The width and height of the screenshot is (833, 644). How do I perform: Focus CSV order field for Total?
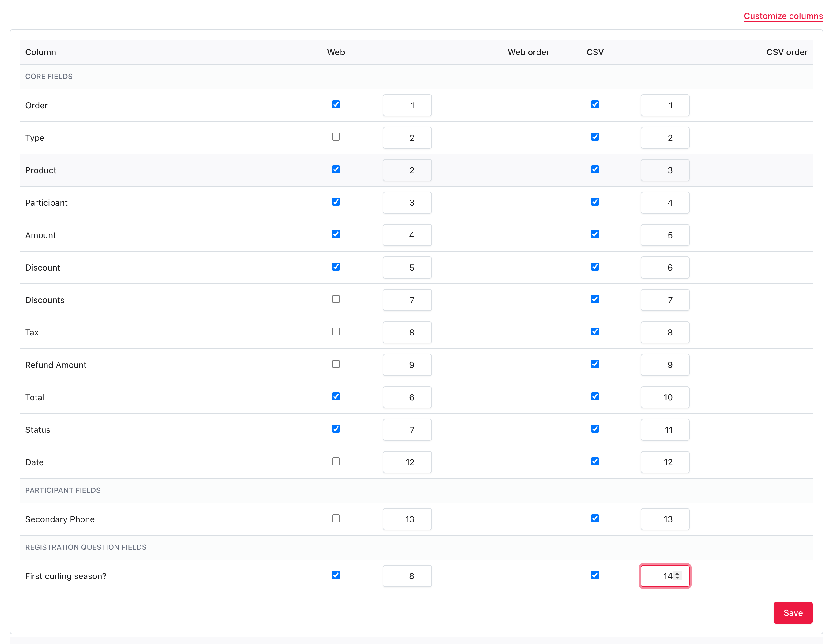pos(665,397)
